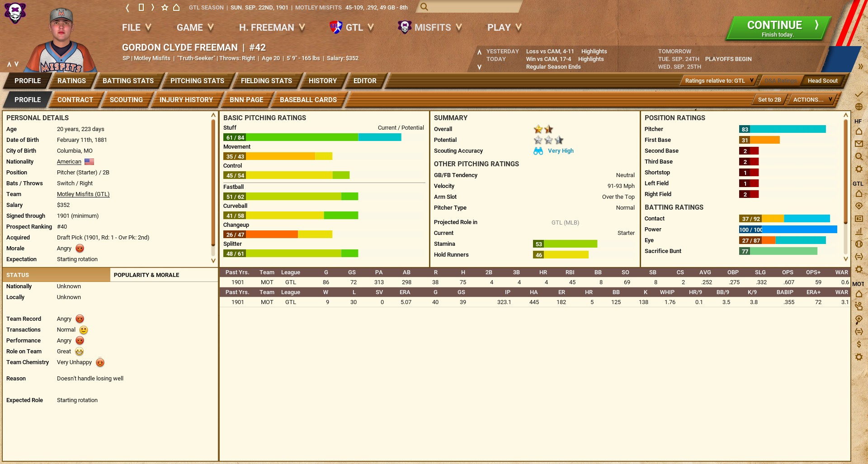Switch ratings to Head Scout

(x=822, y=81)
